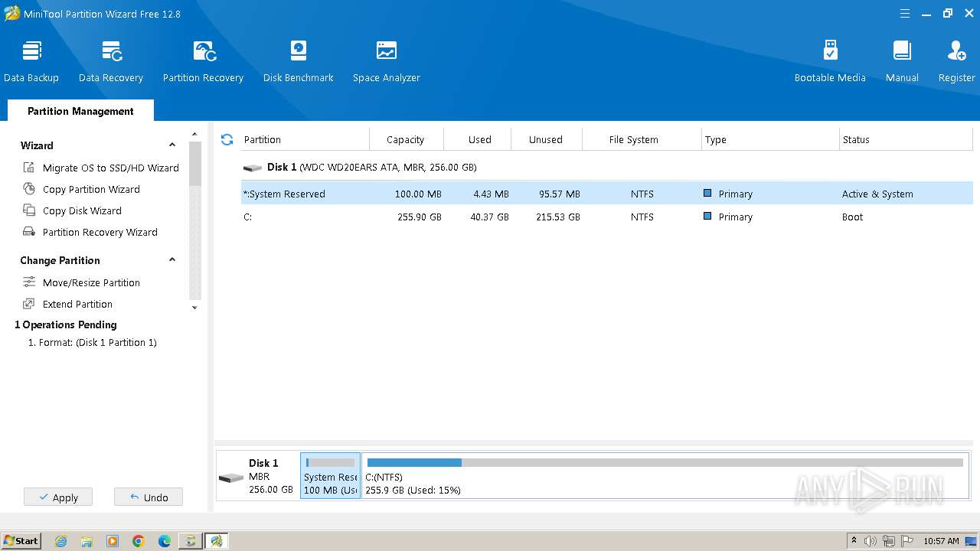The height and width of the screenshot is (551, 980).
Task: Choose Extend Partition
Action: point(77,304)
